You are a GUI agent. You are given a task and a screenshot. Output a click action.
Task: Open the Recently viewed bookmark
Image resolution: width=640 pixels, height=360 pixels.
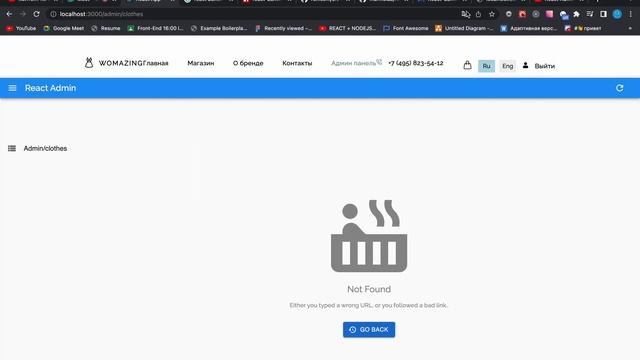tap(283, 28)
